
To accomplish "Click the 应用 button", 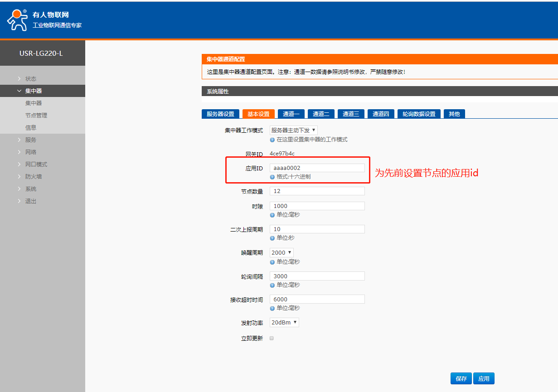I will coord(484,378).
